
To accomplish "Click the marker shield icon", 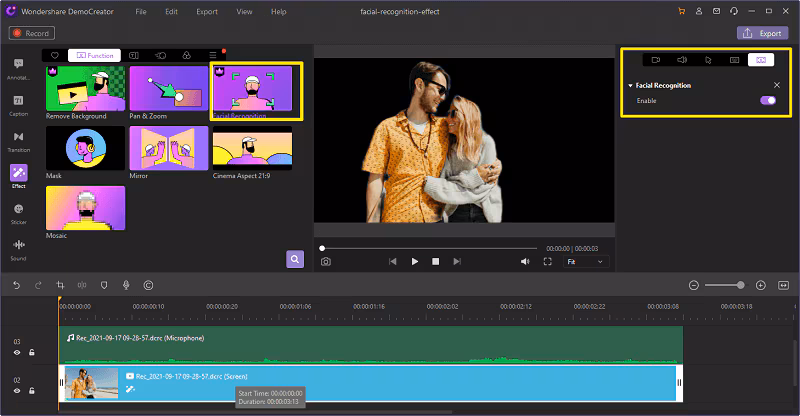I will [104, 285].
